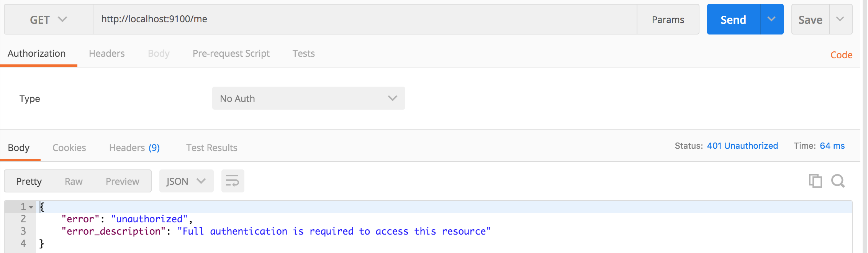Collapse line 1 of the JSON response
The image size is (868, 253).
[30, 206]
